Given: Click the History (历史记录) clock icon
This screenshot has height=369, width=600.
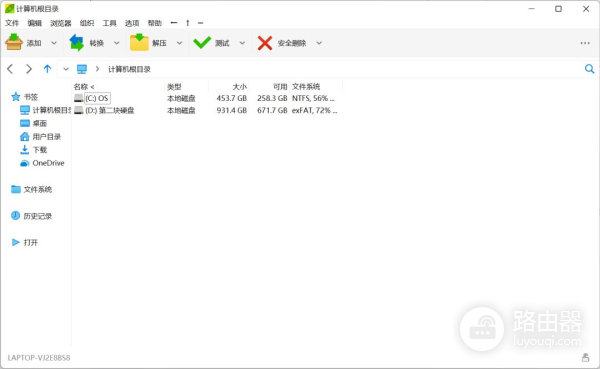Looking at the screenshot, I should coord(15,216).
